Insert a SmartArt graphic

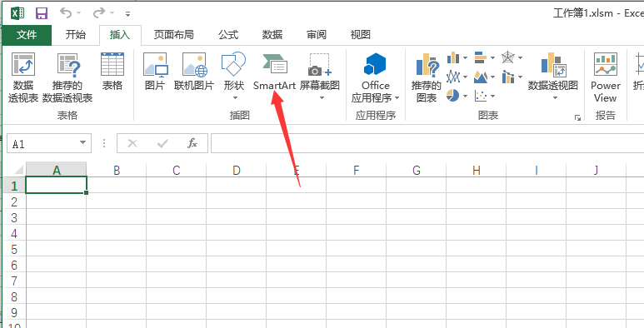(x=274, y=72)
